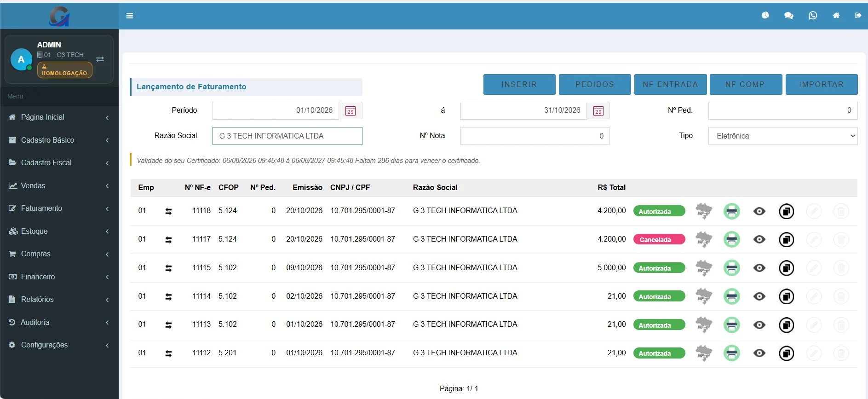Expand the Cadastro Básico menu
The height and width of the screenshot is (399, 868).
59,140
